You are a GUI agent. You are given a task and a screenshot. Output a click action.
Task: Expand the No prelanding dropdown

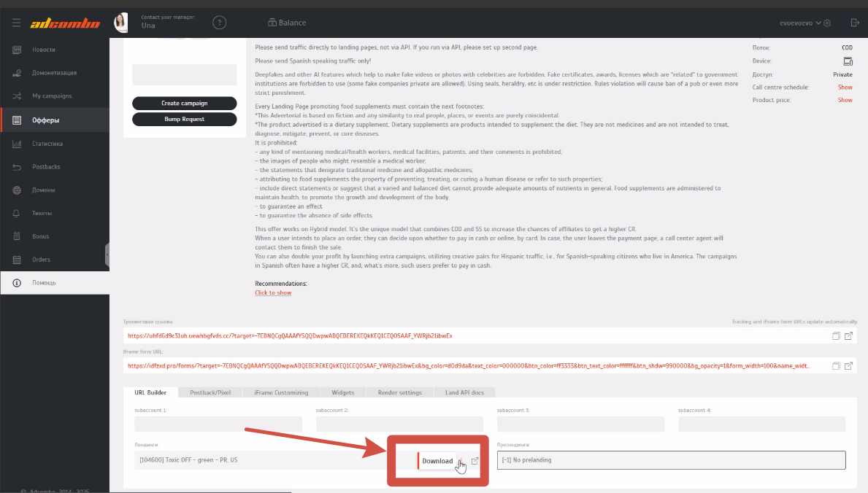click(670, 460)
